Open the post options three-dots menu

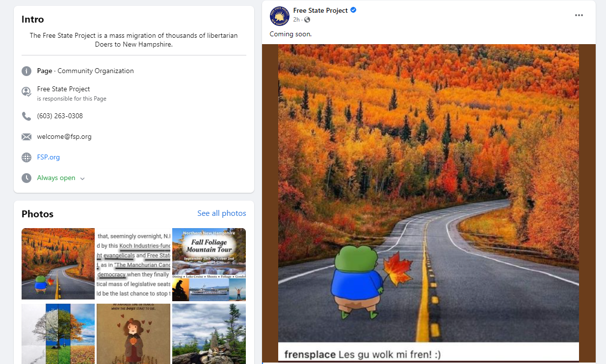coord(579,15)
